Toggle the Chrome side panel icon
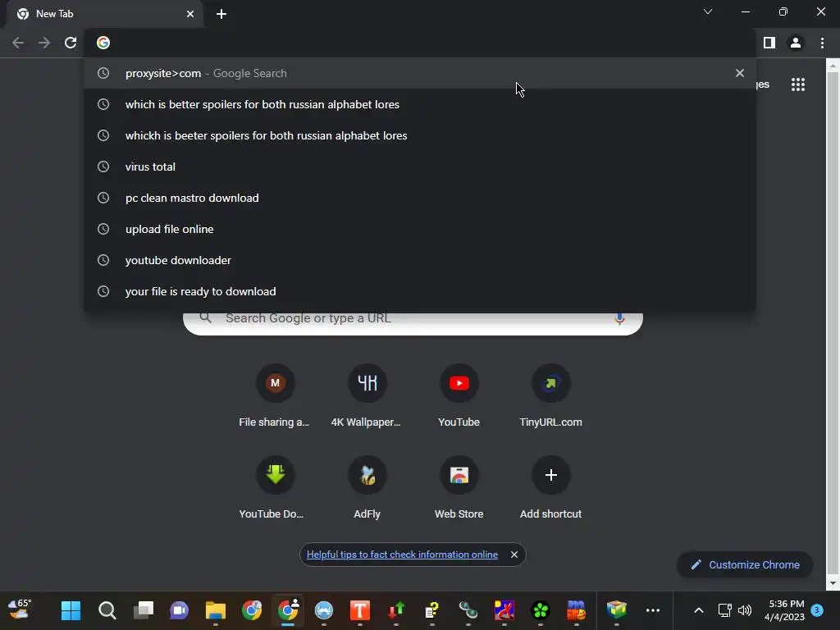The image size is (840, 630). 769,43
